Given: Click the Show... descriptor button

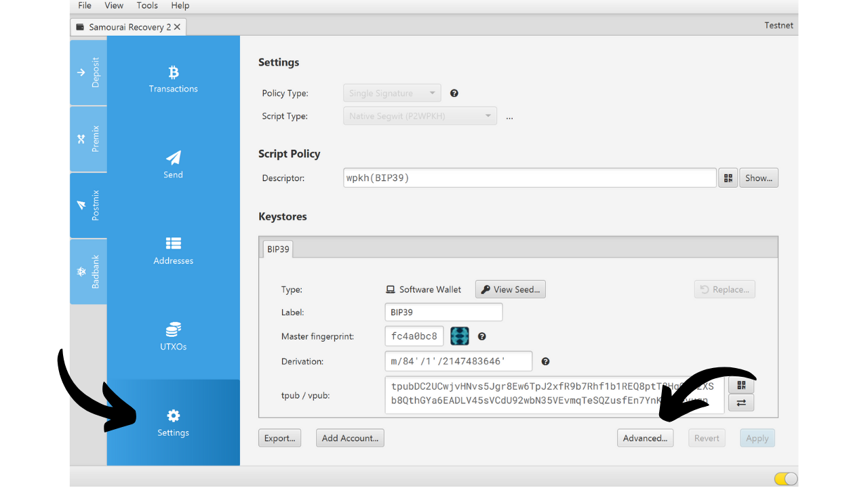Looking at the screenshot, I should pos(759,178).
